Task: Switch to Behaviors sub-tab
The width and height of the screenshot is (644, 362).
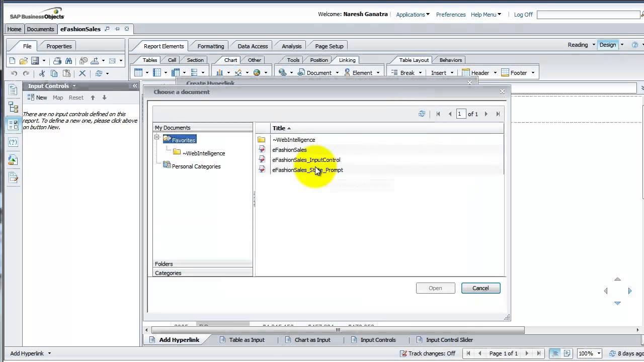Action: 450,60
